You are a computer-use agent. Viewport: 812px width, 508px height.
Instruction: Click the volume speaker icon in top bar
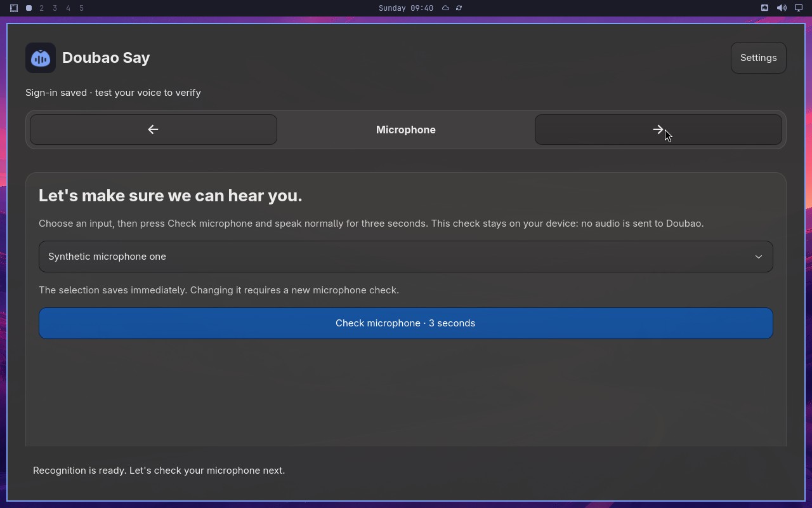pos(782,8)
